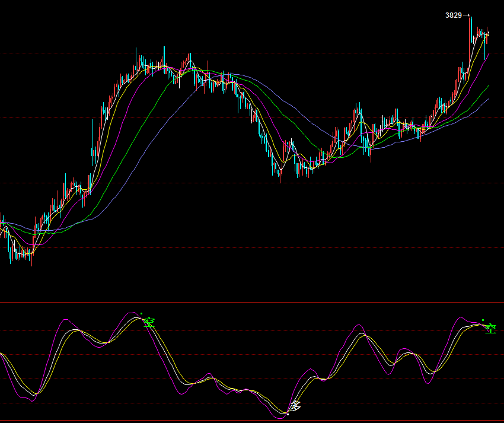
Task: Select the white 多 buy signal marker
Action: coord(295,406)
